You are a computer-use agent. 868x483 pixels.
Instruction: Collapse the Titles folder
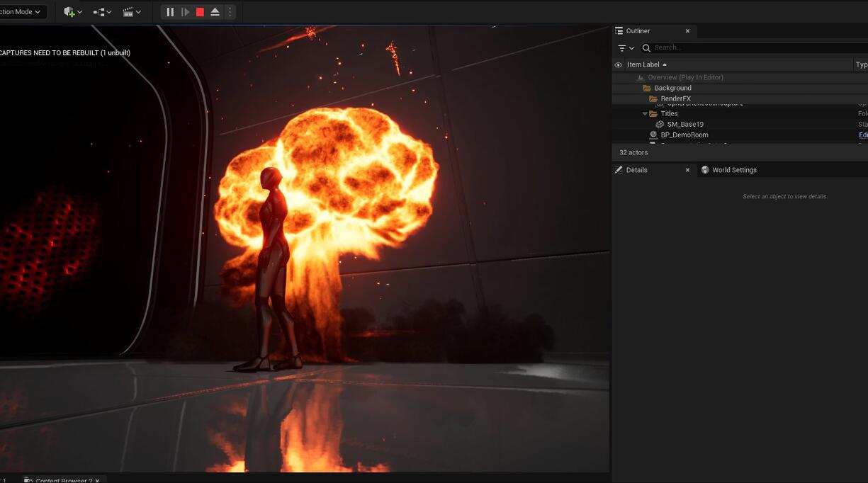tap(645, 113)
